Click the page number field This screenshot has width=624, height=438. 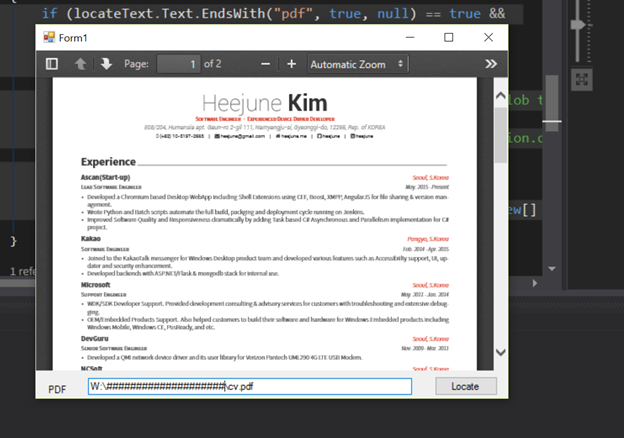click(178, 64)
